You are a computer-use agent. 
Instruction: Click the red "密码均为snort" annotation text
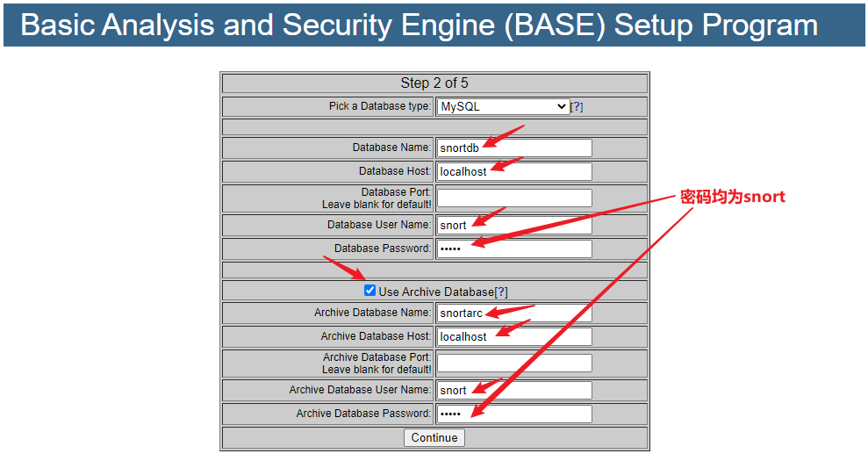tap(732, 197)
